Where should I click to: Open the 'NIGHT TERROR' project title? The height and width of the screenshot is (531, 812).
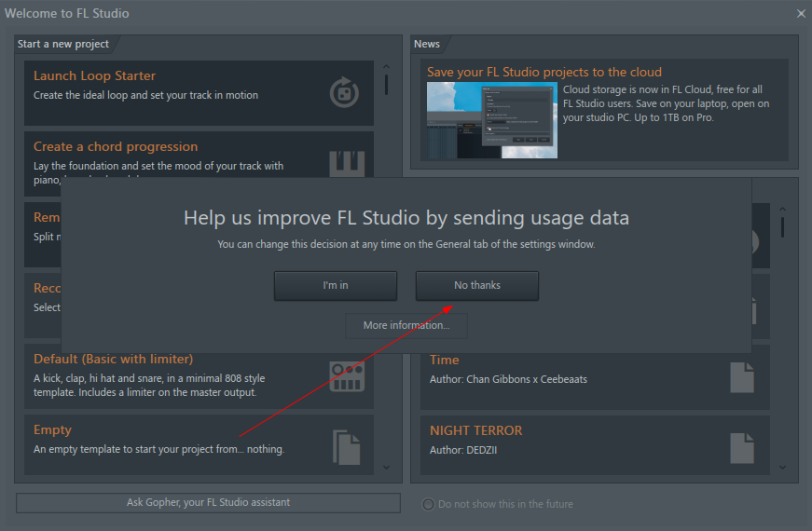[x=475, y=430]
